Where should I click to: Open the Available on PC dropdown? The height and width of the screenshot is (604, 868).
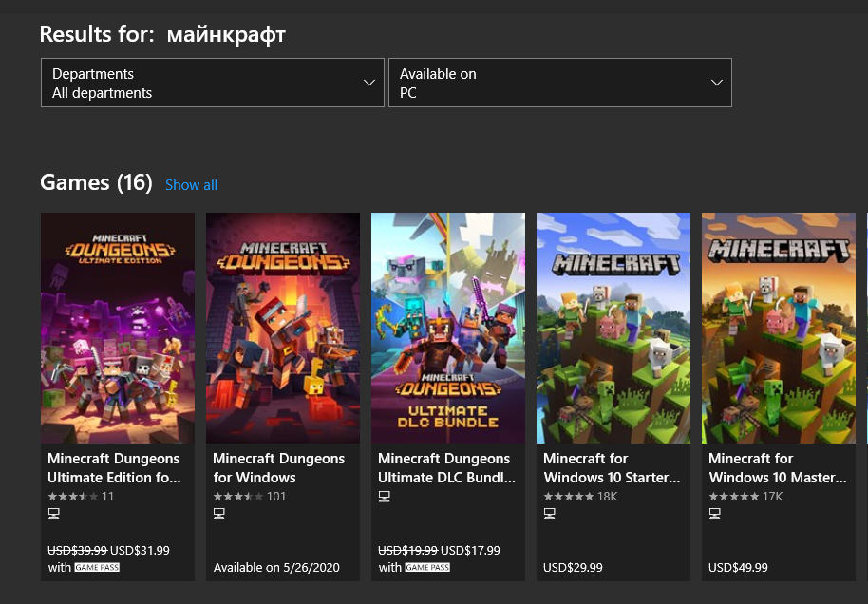point(560,83)
